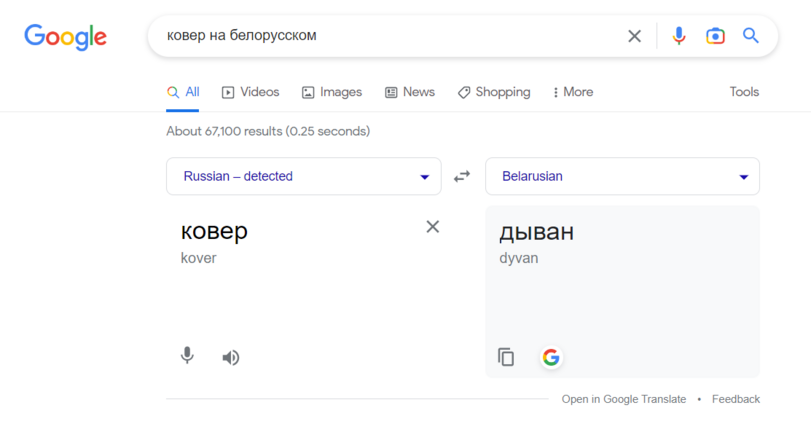Expand the More search categories menu
The image size is (811, 432).
(x=573, y=92)
